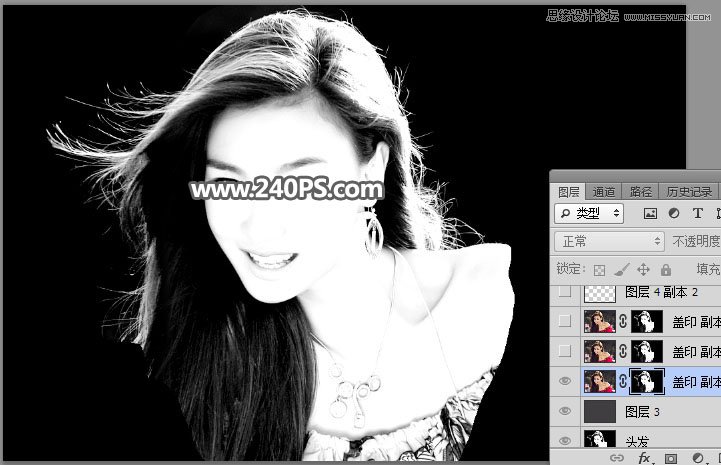This screenshot has width=721, height=465.
Task: Open the 类型 layer filter dropdown
Action: (590, 213)
